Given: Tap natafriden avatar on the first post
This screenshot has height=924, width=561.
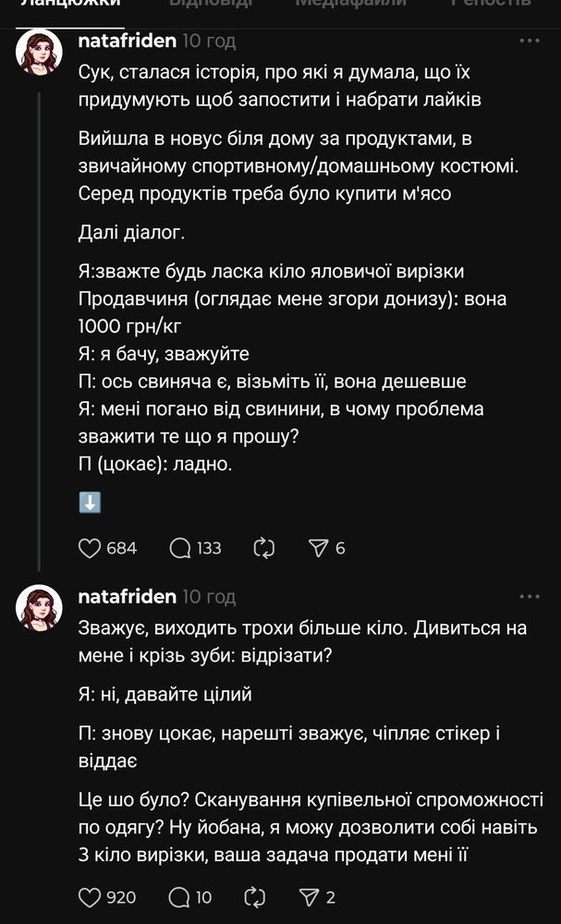Looking at the screenshot, I should coord(40,52).
